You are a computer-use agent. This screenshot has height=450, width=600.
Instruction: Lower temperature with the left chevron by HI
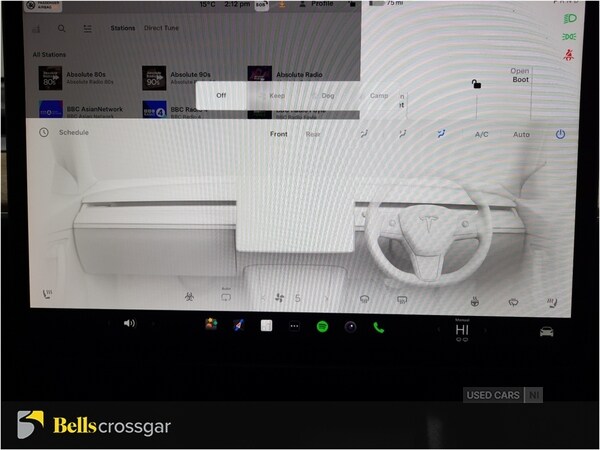coord(439,329)
